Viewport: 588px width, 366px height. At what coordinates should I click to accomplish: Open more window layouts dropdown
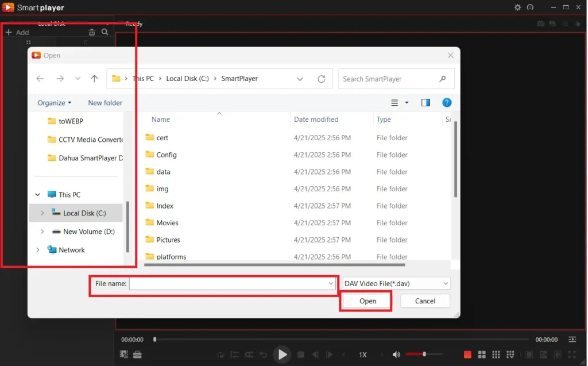510,355
